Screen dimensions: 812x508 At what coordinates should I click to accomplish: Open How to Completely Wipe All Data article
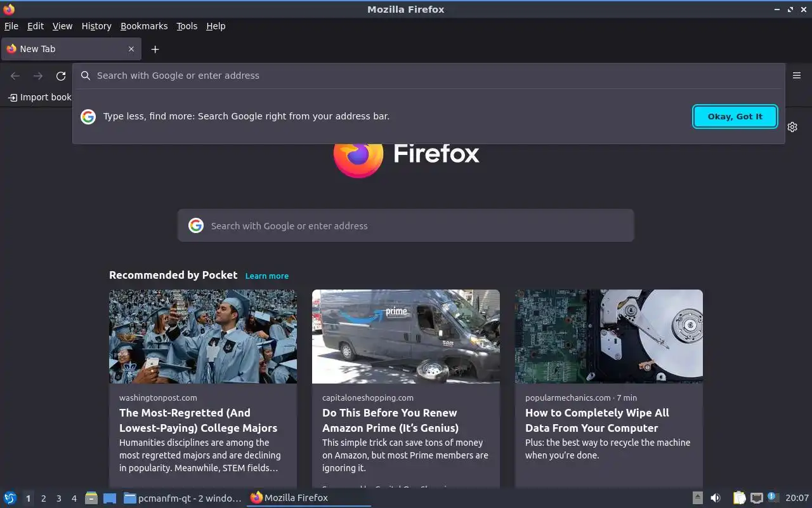(597, 420)
